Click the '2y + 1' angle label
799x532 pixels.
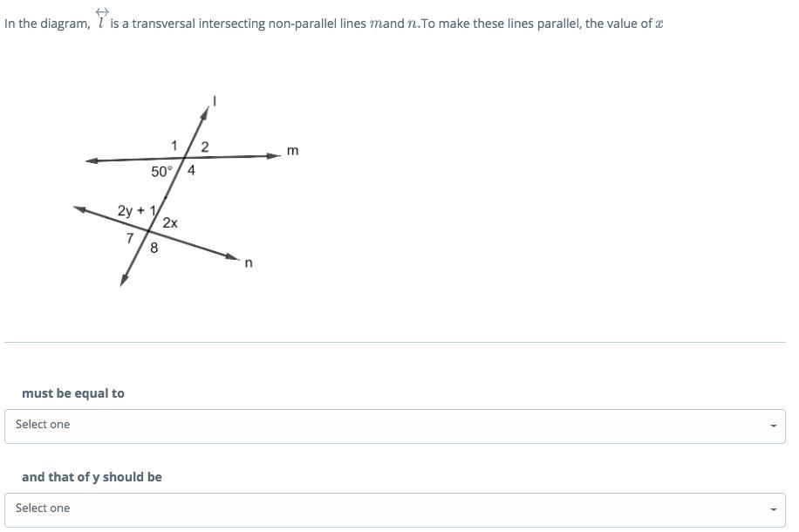pos(137,210)
